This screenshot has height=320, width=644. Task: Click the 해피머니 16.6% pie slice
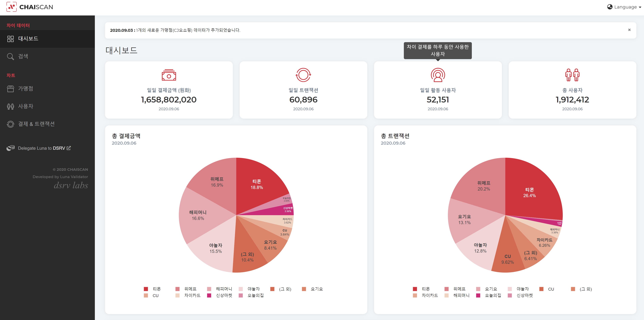click(198, 215)
